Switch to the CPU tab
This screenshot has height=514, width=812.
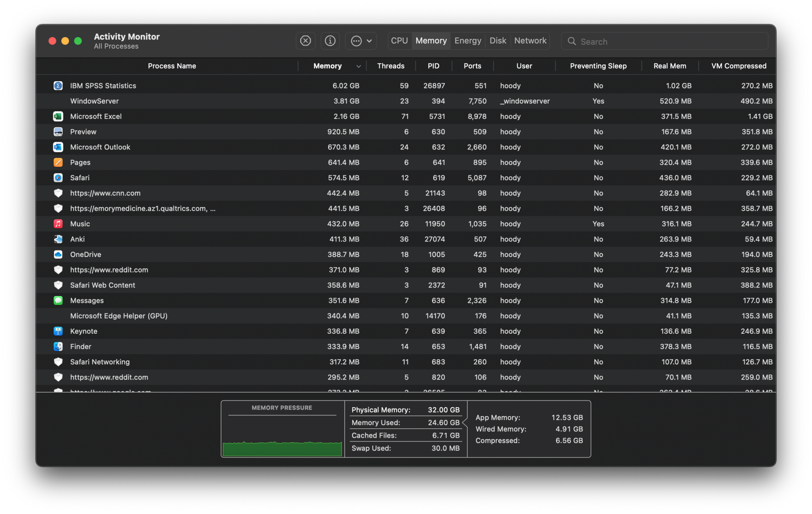coord(399,41)
